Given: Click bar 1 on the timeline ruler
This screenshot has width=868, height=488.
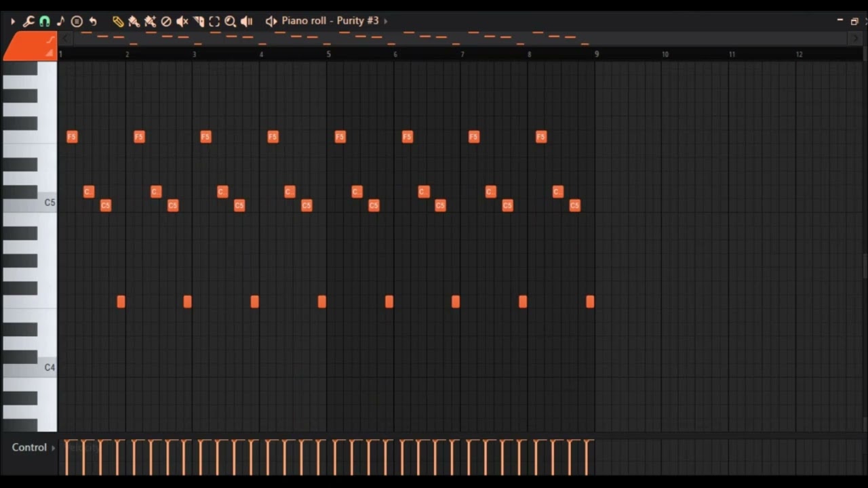Looking at the screenshot, I should (61, 54).
